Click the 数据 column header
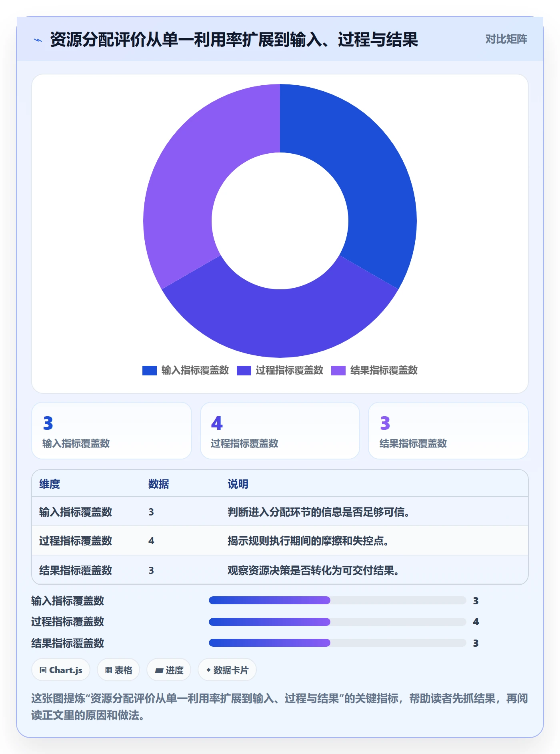 pyautogui.click(x=159, y=484)
